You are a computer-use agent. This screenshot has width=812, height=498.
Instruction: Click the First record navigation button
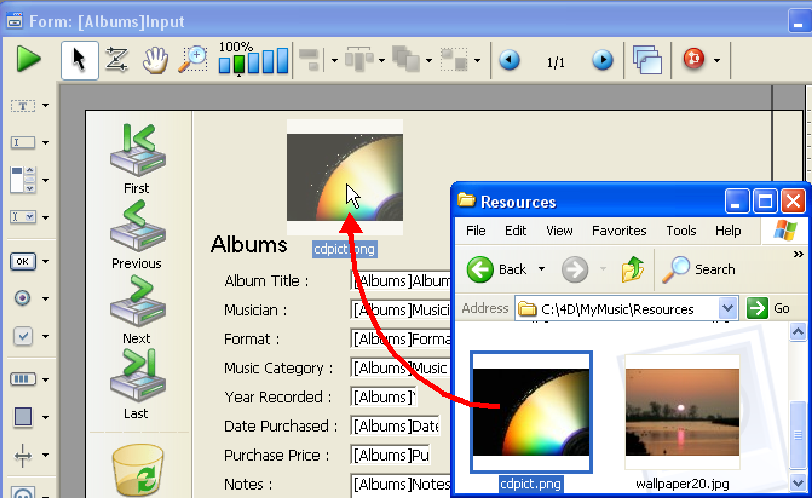(137, 159)
